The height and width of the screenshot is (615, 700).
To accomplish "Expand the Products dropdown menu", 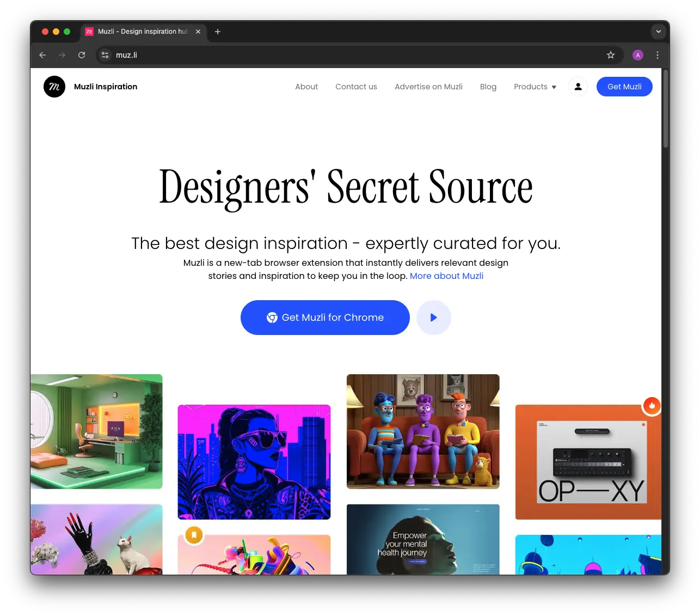I will tap(535, 87).
